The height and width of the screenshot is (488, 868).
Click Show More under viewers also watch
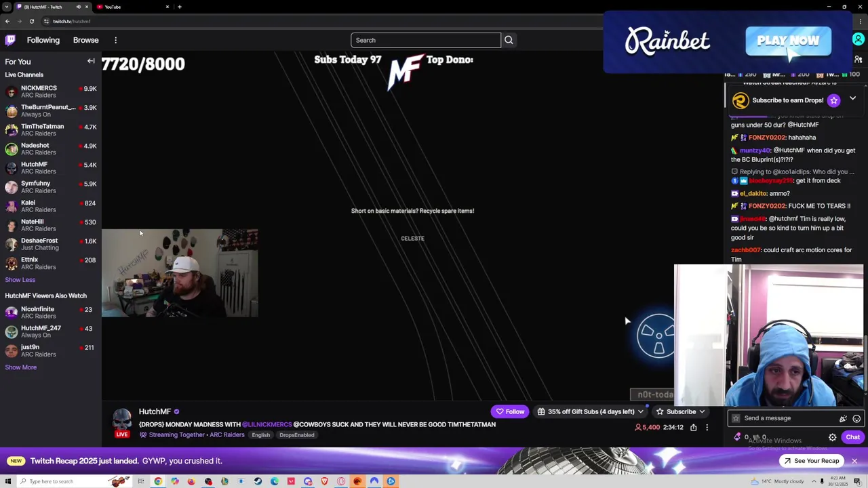coord(21,367)
